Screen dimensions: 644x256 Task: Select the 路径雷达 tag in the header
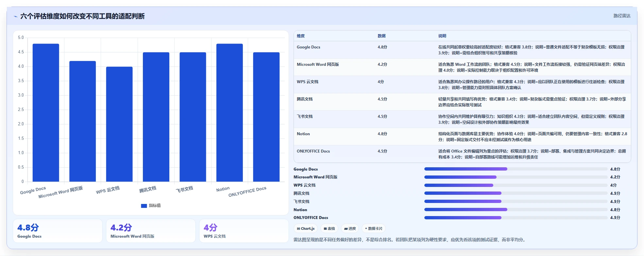coord(622,16)
